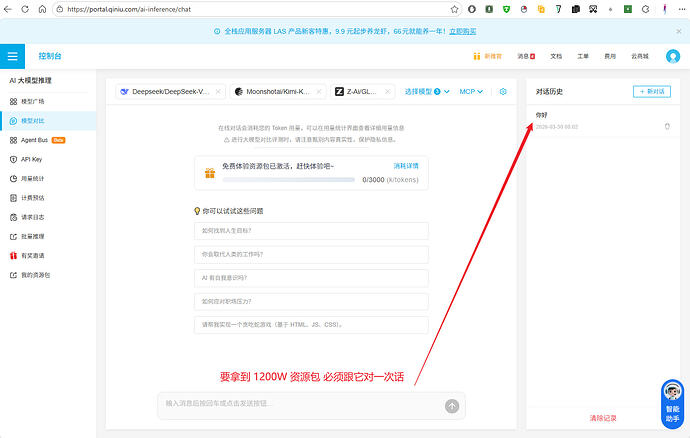This screenshot has height=438, width=690.
Task: Remove the Deepseek model tag
Action: tap(217, 92)
